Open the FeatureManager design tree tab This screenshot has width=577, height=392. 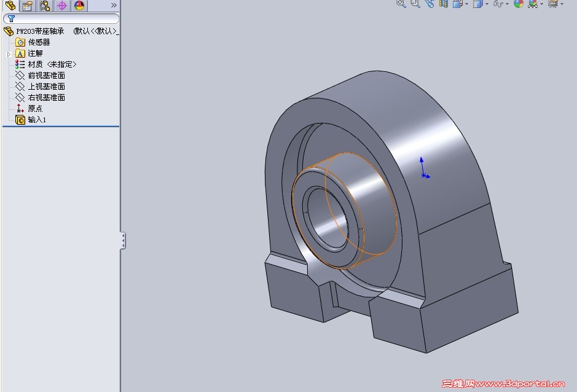coord(10,6)
